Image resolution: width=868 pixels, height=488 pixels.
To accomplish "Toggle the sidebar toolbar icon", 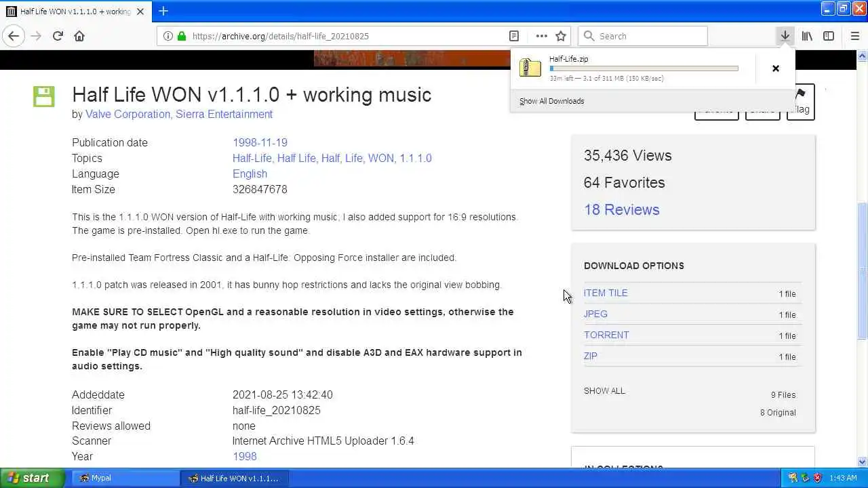I will point(829,36).
